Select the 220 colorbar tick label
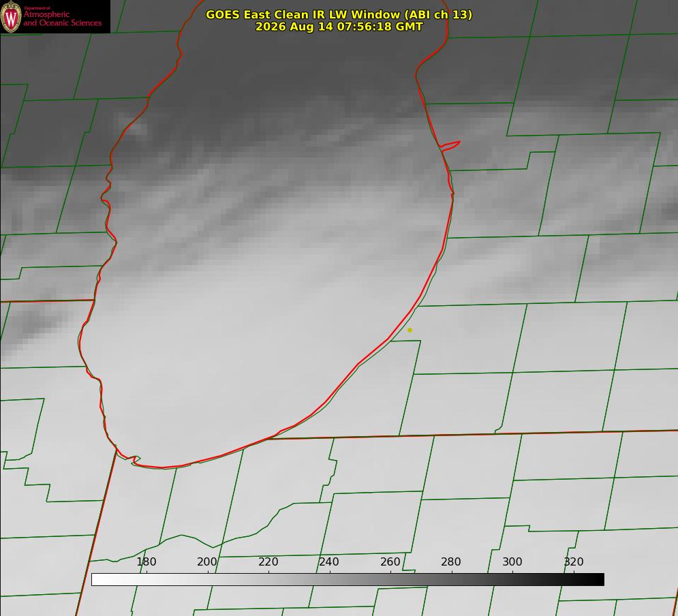Viewport: 678px width, 616px height. coord(268,561)
